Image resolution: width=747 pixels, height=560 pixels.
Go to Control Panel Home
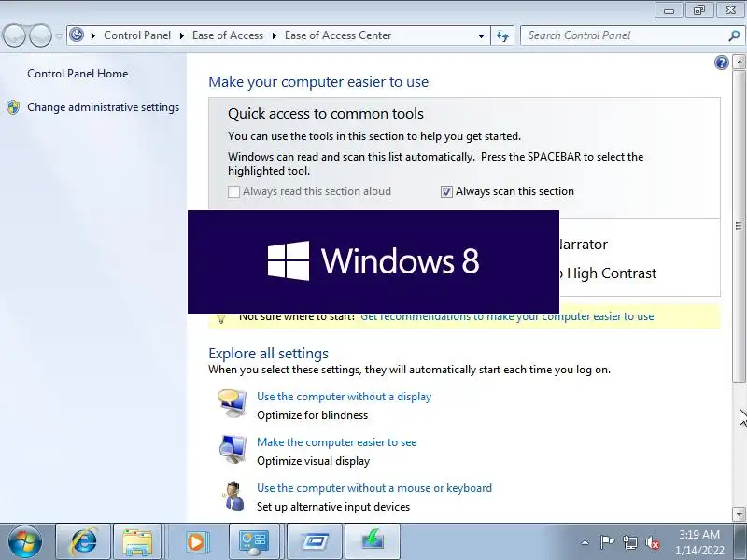tap(78, 74)
